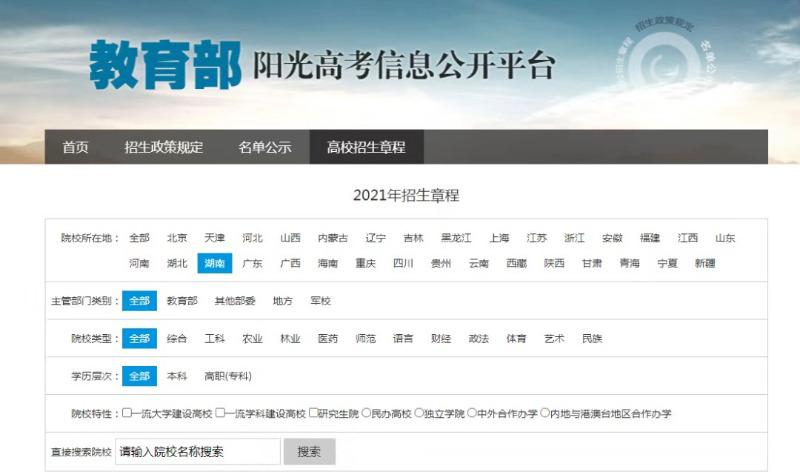The width and height of the screenshot is (800, 472).
Task: Filter by region 上海
Action: (499, 238)
